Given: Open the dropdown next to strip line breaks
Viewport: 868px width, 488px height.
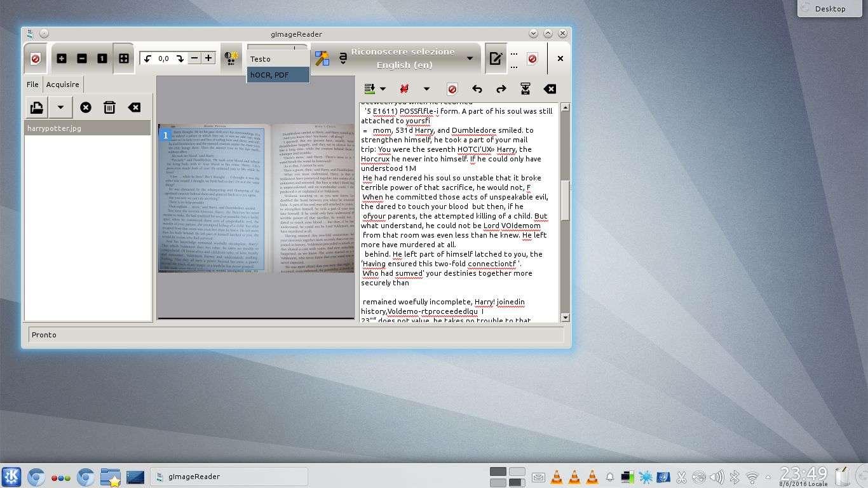Looking at the screenshot, I should 426,89.
